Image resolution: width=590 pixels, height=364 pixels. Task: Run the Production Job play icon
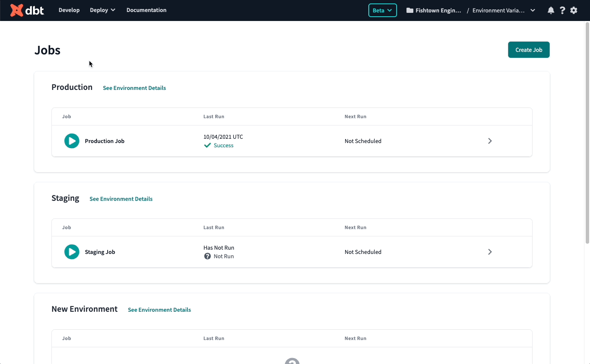point(72,141)
